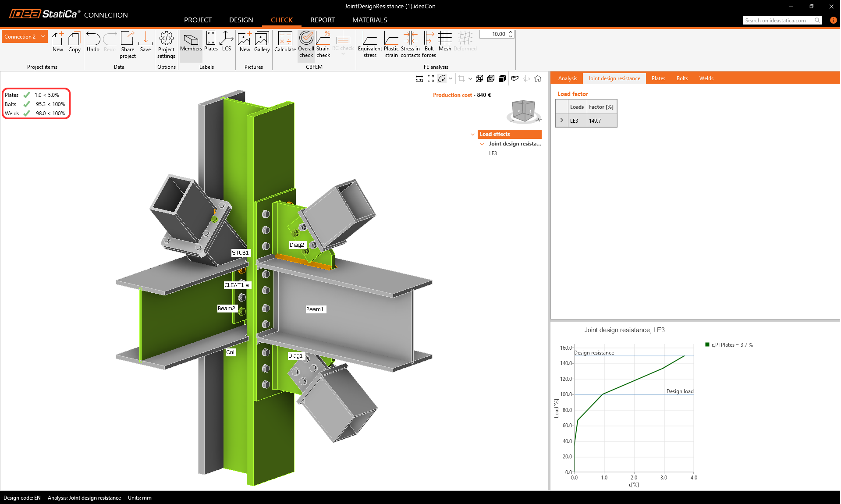
Task: Click the Welds check result row
Action: point(35,113)
